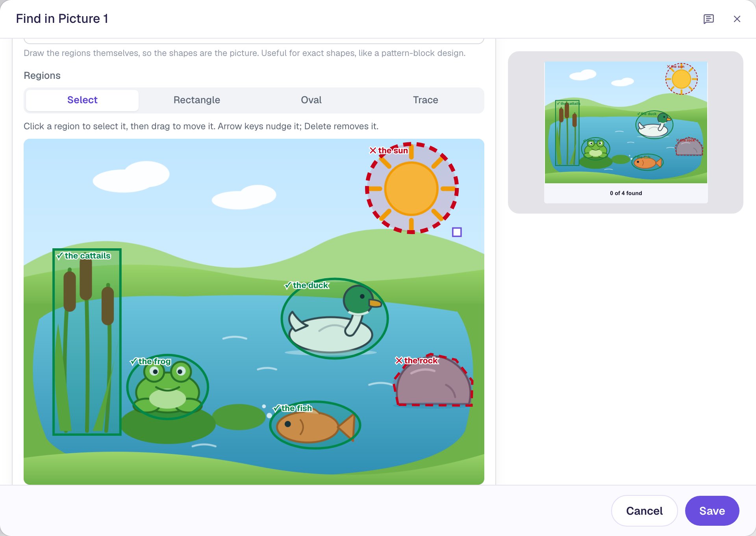Choose the Trace region tool
The height and width of the screenshot is (536, 756).
pyautogui.click(x=425, y=100)
